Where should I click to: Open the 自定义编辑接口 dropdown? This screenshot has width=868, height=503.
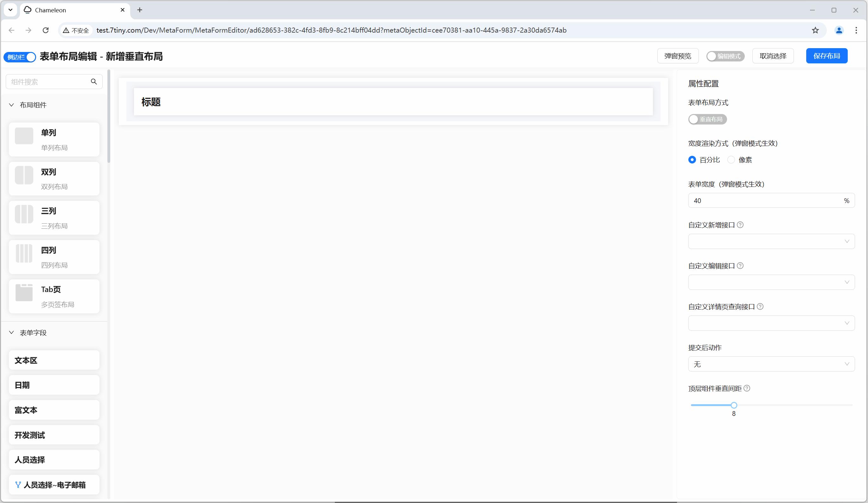pyautogui.click(x=771, y=282)
